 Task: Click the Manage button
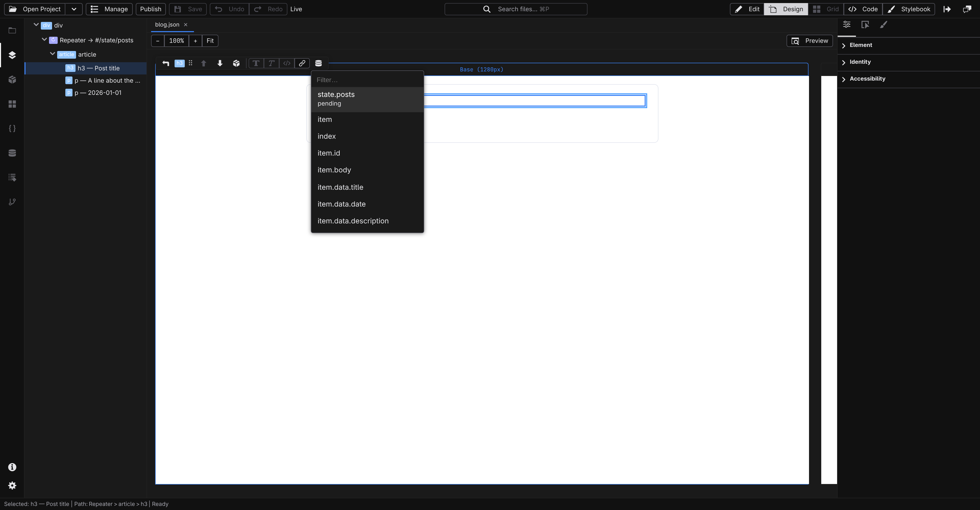coord(109,9)
